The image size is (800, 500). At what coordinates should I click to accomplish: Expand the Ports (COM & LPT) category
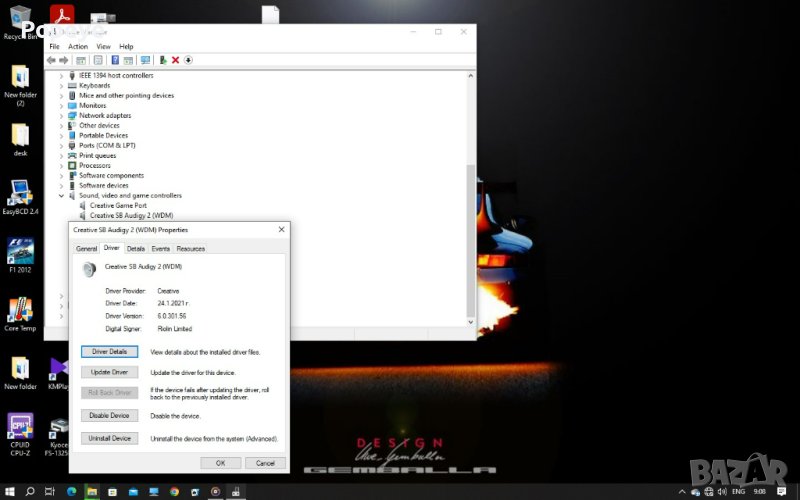(x=62, y=146)
